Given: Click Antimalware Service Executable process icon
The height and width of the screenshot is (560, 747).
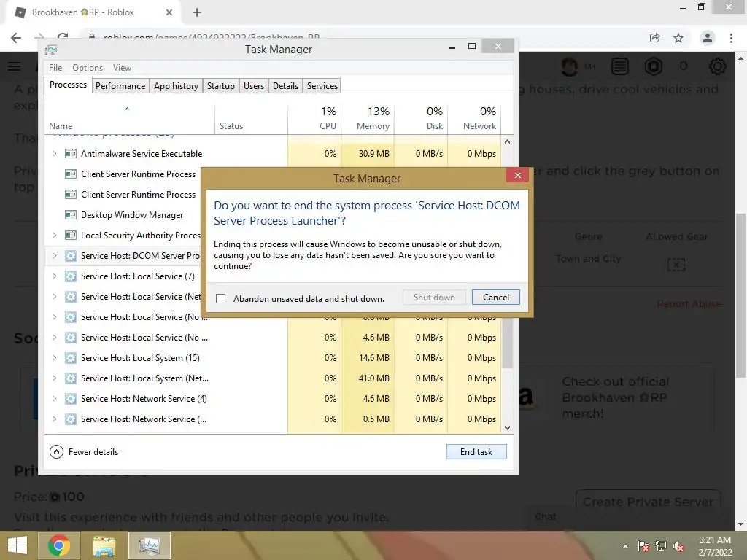Looking at the screenshot, I should 71,153.
